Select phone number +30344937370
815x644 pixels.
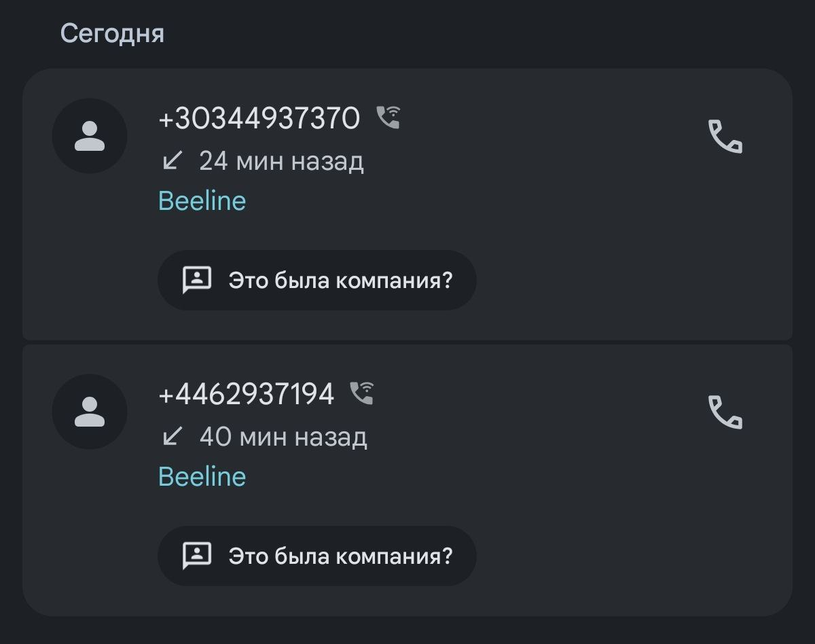[x=259, y=119]
